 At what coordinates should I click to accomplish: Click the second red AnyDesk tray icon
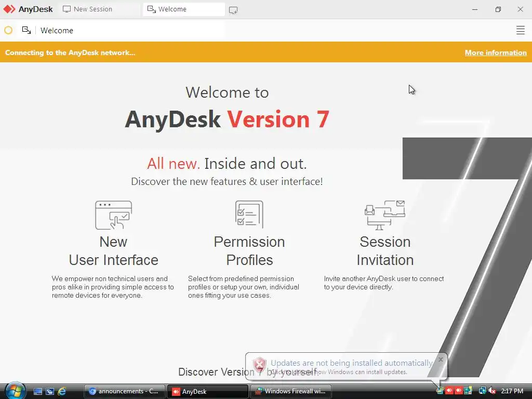coord(458,391)
